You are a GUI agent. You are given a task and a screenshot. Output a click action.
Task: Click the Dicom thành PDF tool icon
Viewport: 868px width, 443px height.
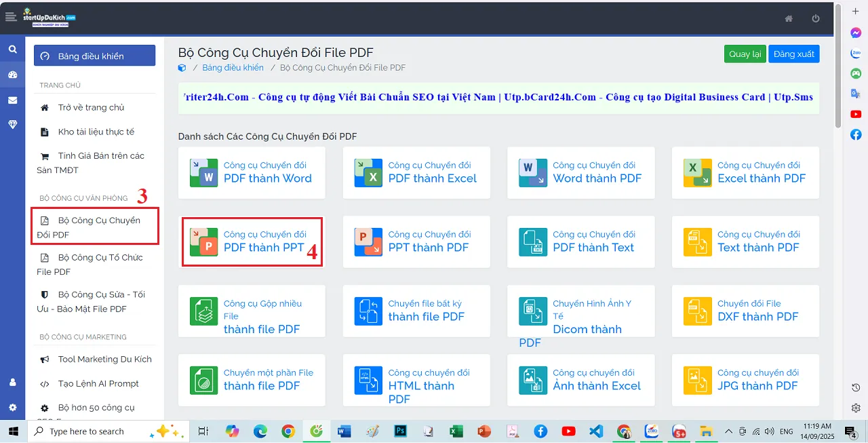pos(533,311)
